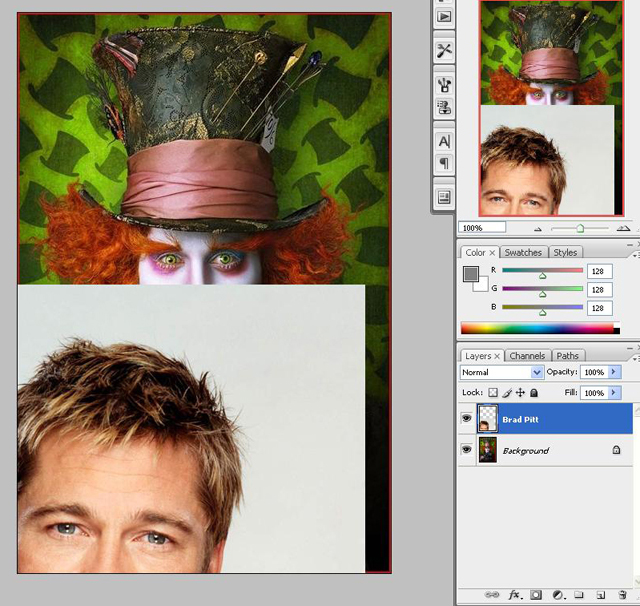640x606 pixels.
Task: Click the red R slider
Action: point(542,270)
